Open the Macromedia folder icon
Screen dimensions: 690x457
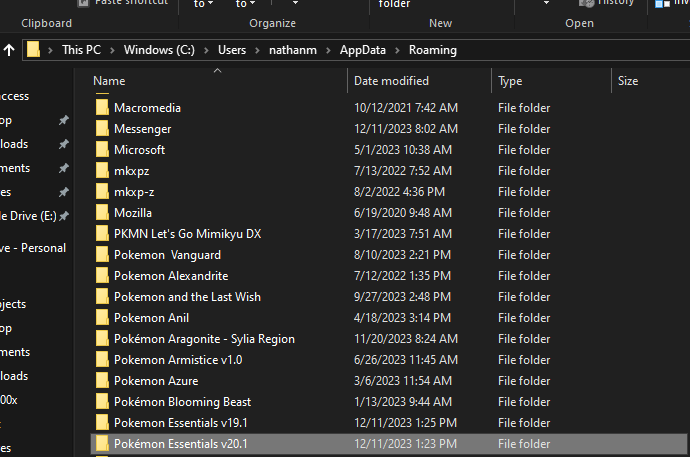102,108
